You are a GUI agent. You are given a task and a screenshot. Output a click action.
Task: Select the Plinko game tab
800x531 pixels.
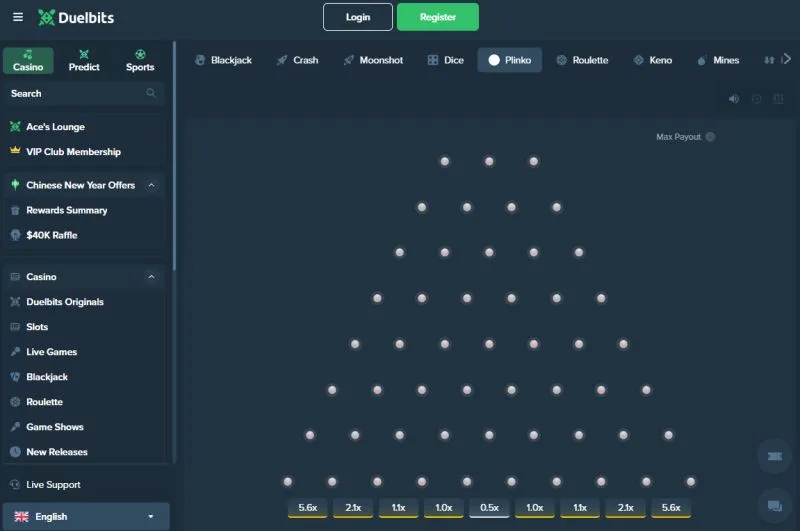[510, 60]
